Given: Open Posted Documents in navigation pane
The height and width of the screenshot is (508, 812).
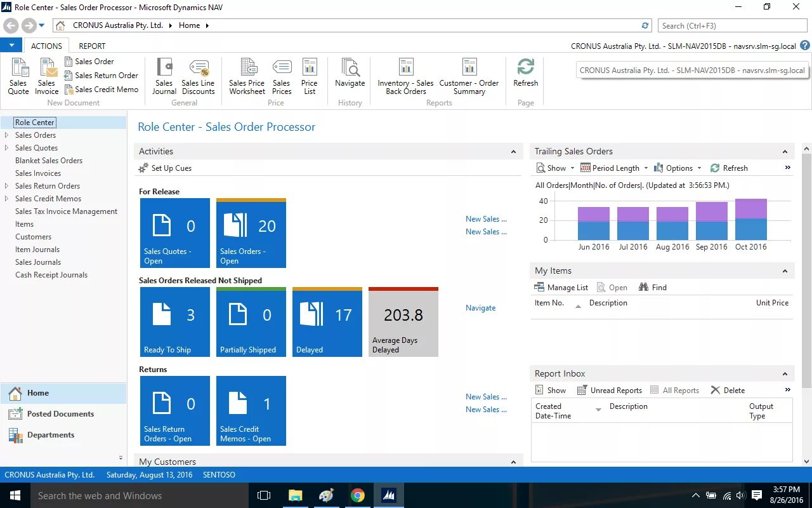Looking at the screenshot, I should pyautogui.click(x=63, y=414).
